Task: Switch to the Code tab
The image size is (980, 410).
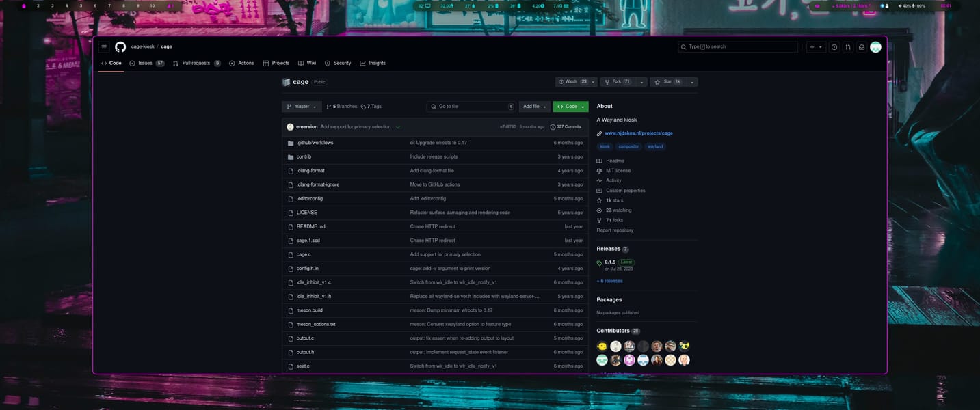Action: pyautogui.click(x=111, y=63)
